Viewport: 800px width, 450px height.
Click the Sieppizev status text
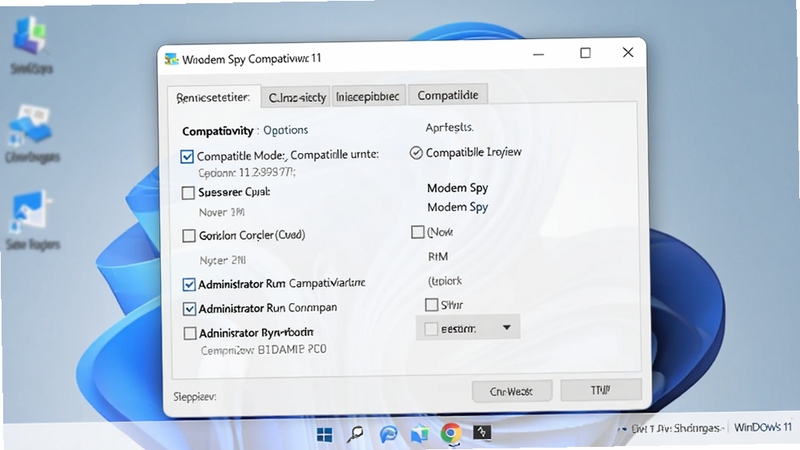click(x=195, y=396)
